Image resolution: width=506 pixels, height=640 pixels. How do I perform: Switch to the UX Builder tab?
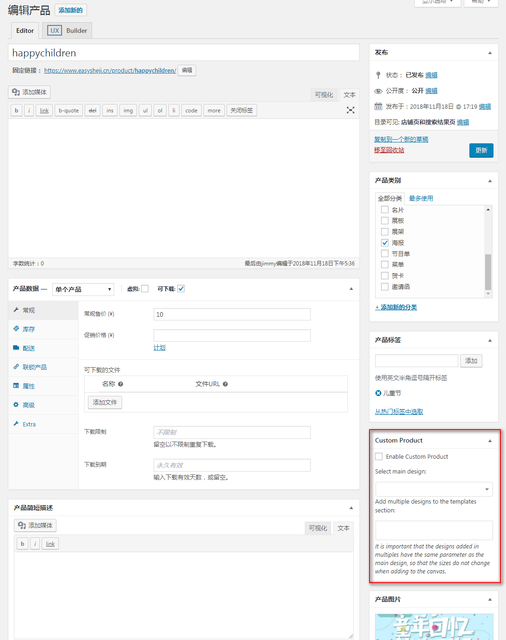click(x=67, y=31)
